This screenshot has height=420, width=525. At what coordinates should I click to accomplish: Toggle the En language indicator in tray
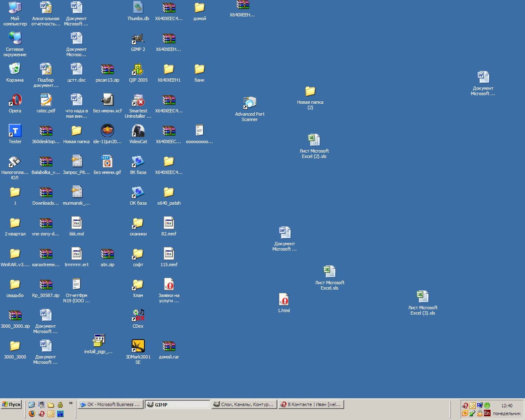(x=487, y=413)
